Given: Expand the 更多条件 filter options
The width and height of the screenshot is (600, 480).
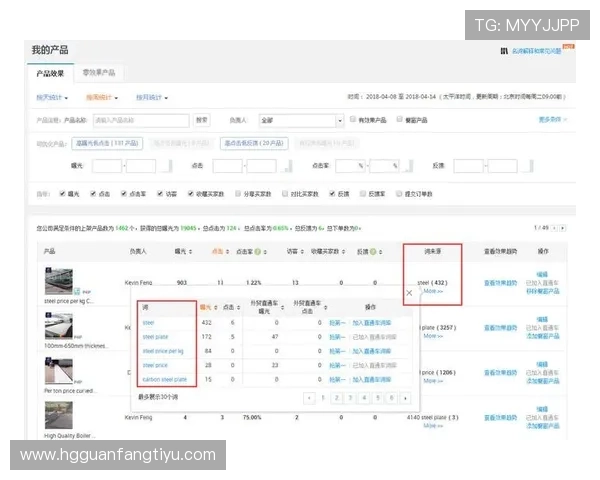Looking at the screenshot, I should click(553, 120).
